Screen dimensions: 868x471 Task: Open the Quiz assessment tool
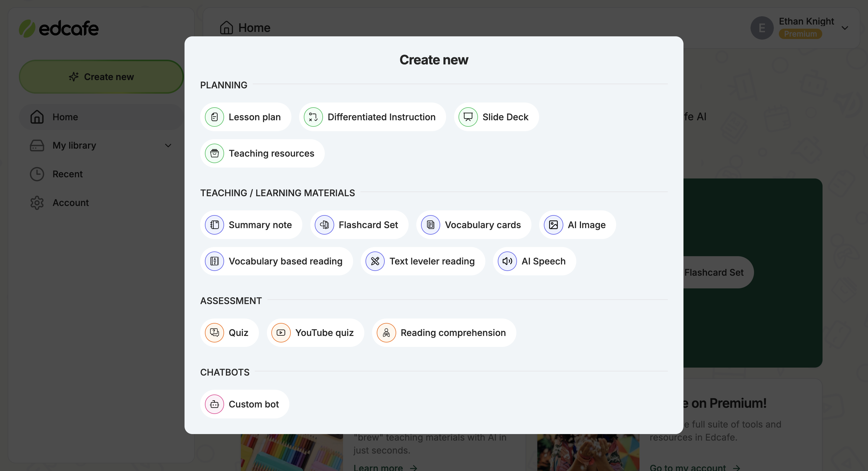click(x=230, y=332)
